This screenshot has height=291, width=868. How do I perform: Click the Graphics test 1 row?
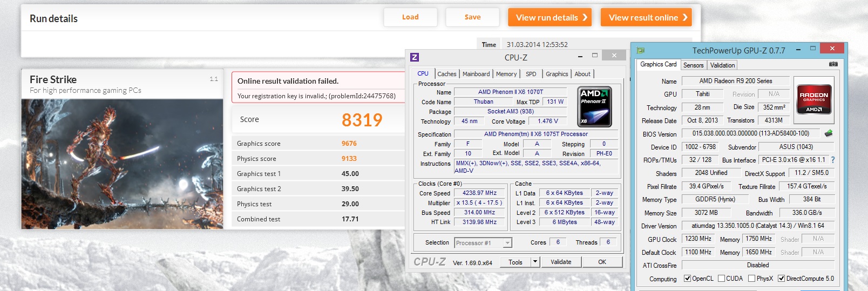318,174
